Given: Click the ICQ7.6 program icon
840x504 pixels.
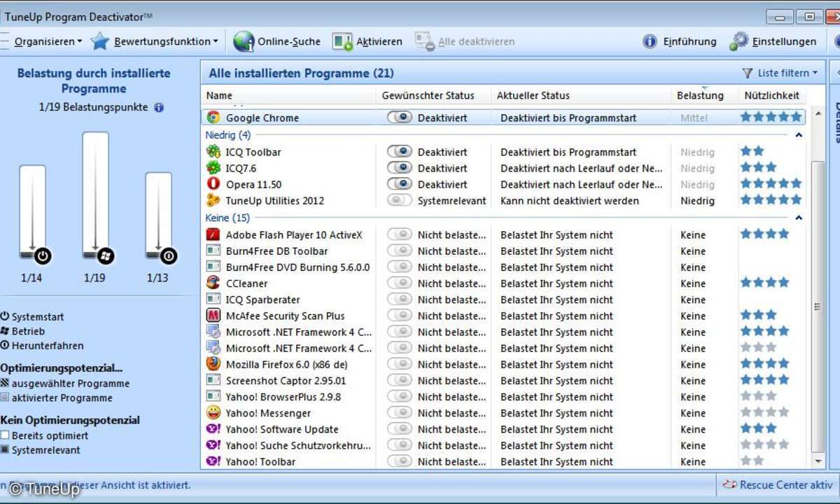Looking at the screenshot, I should (x=213, y=168).
